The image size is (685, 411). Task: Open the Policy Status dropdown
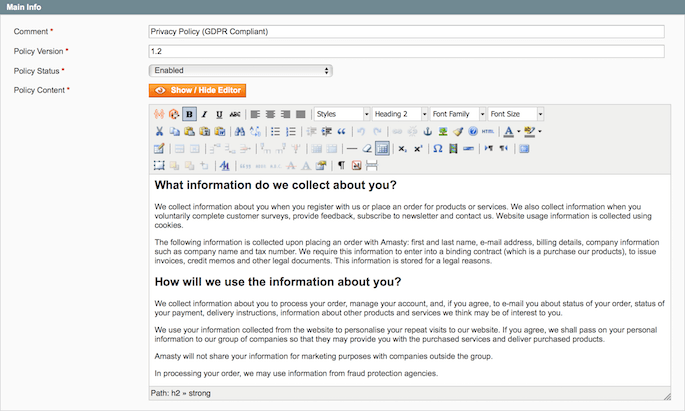pyautogui.click(x=240, y=71)
